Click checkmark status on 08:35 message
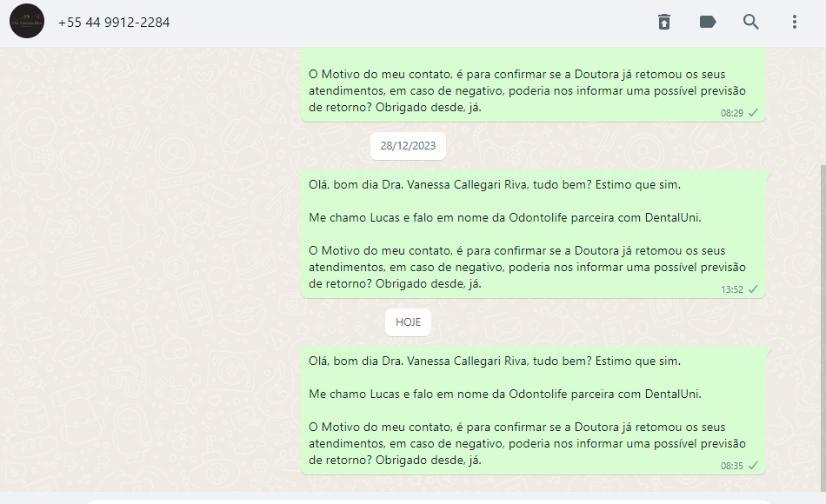This screenshot has height=504, width=826. click(753, 466)
